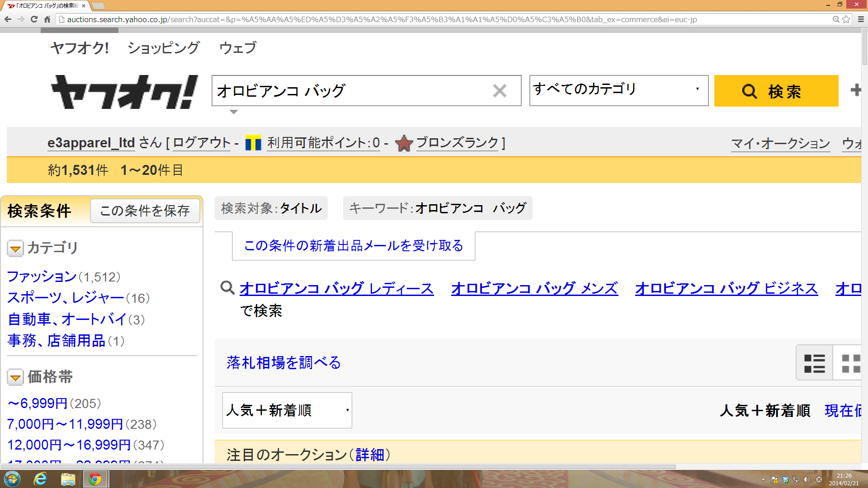
Task: Click the yellow 検索 button
Action: (776, 91)
